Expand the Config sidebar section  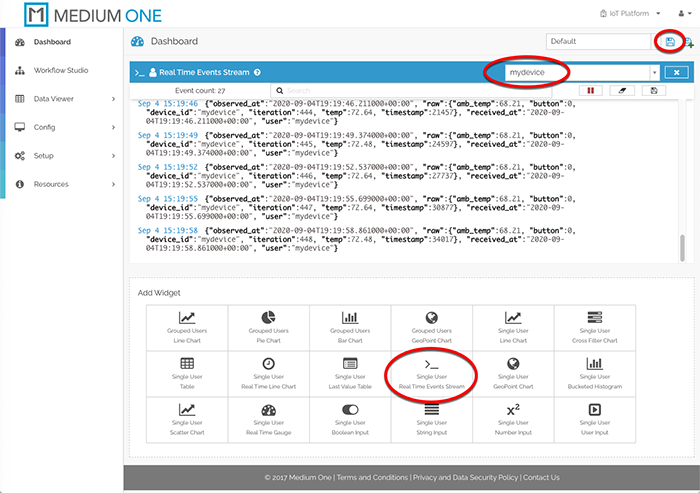tap(60, 127)
